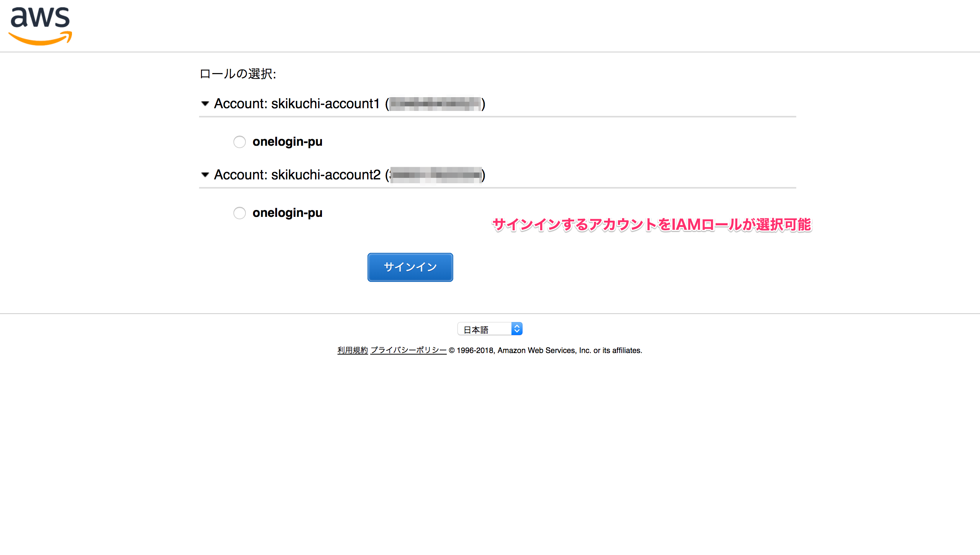Click the ロールの選択 heading
The height and width of the screenshot is (555, 980).
238,74
